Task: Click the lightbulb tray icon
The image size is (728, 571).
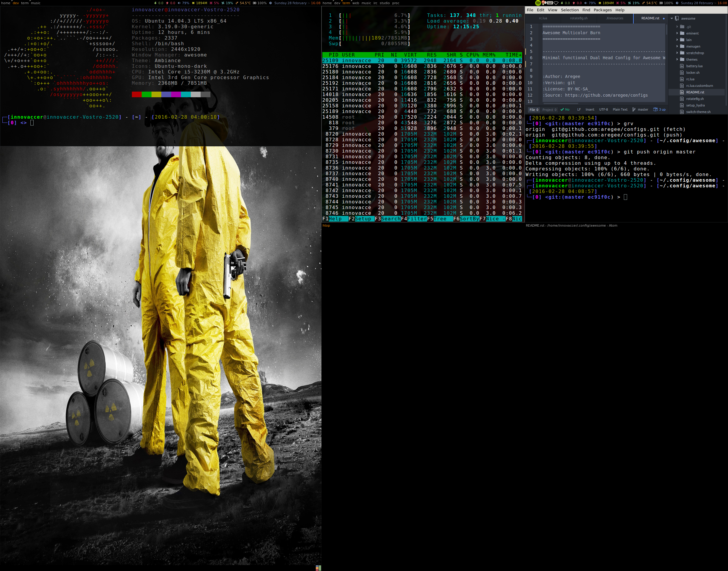Action: click(544, 3)
